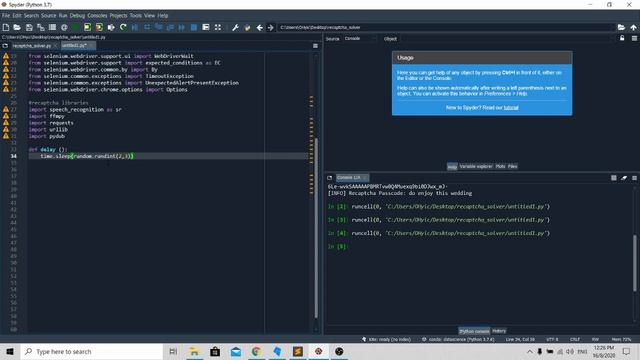Switch to the Plots tab
The width and height of the screenshot is (640, 360).
(x=500, y=167)
